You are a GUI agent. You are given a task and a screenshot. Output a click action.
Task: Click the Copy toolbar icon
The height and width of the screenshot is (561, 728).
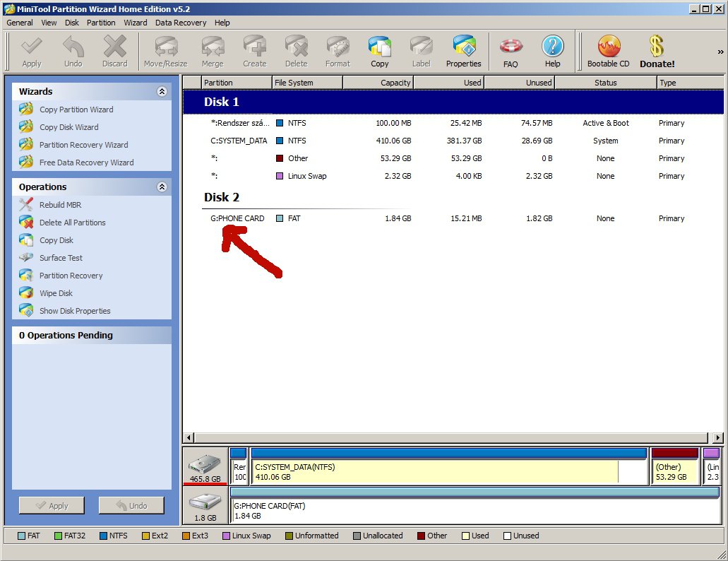pos(379,51)
